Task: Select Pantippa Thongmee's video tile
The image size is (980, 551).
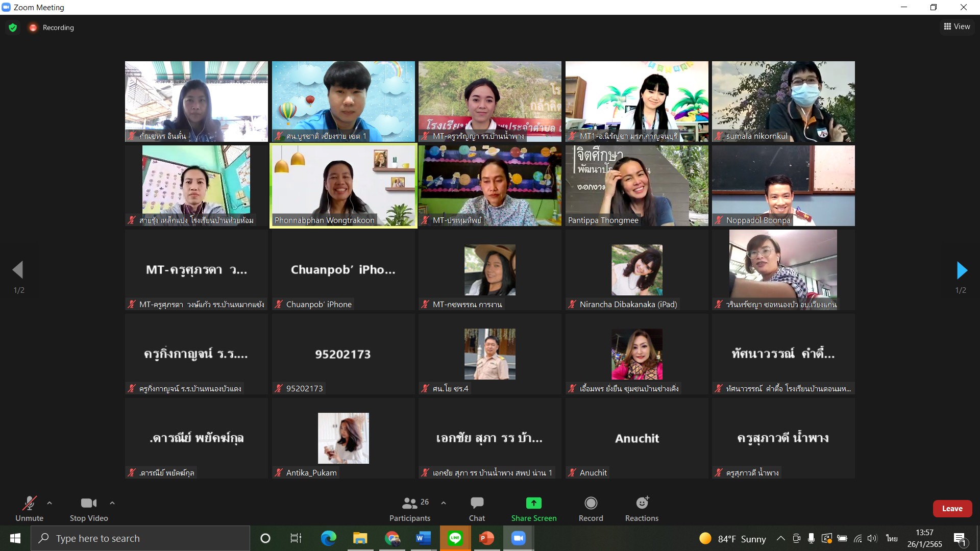Action: (636, 186)
